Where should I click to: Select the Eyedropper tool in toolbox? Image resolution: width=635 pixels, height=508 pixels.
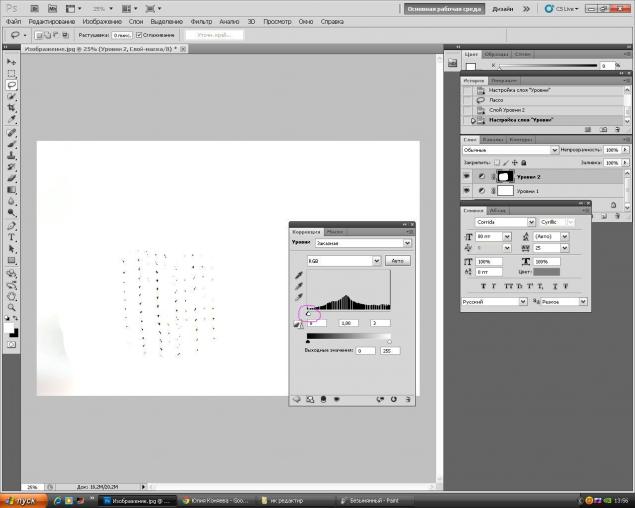coord(11,119)
